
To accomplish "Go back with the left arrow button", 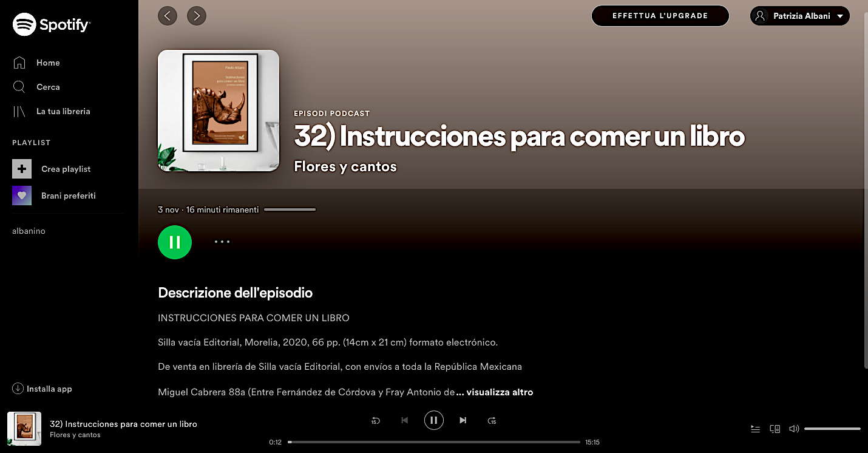I will (168, 16).
